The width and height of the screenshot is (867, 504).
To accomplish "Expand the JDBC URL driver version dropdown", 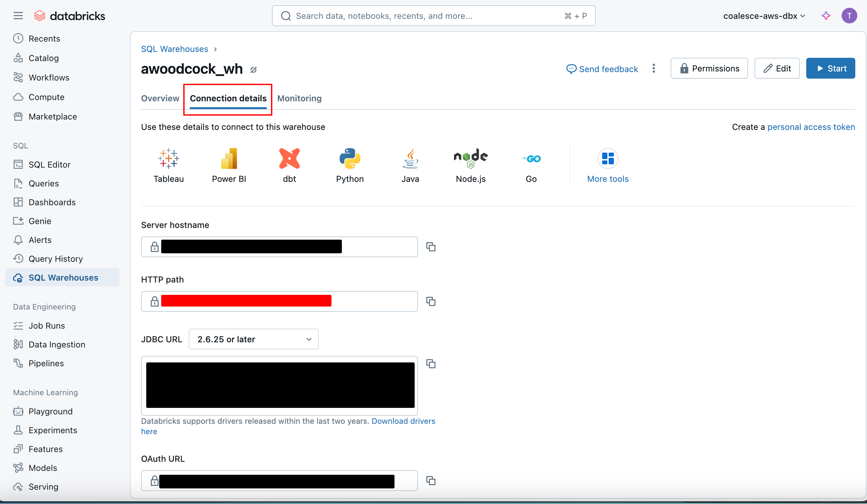I will (x=253, y=339).
